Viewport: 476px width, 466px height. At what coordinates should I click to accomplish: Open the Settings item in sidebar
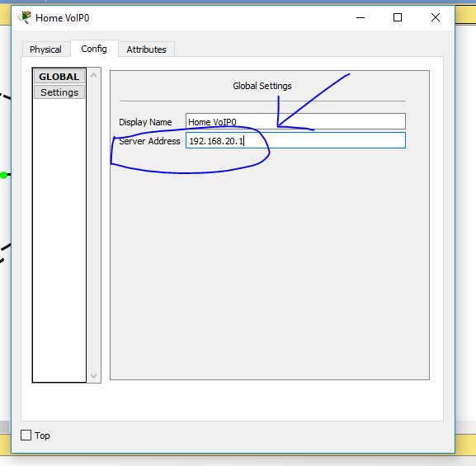tap(59, 92)
